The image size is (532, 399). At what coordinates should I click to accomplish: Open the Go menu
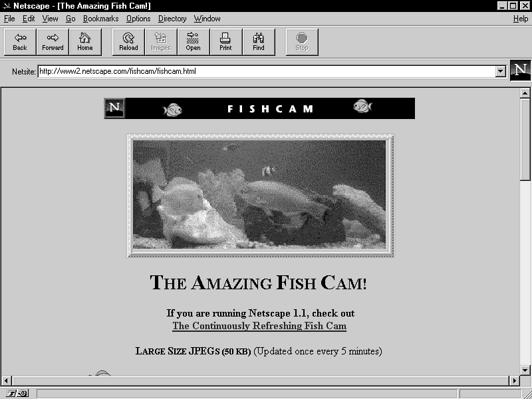70,19
